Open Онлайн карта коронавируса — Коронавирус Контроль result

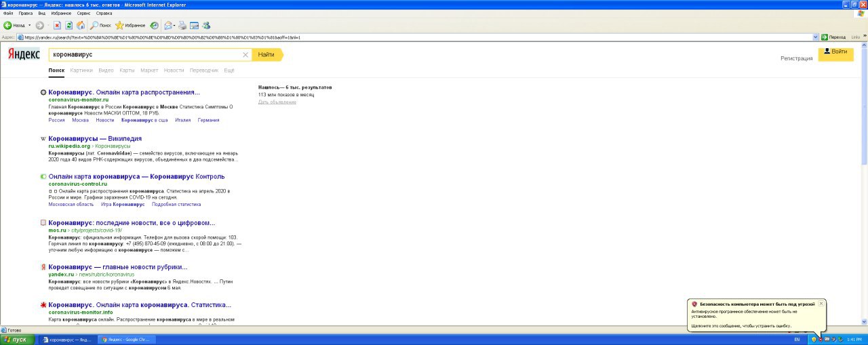(x=136, y=176)
